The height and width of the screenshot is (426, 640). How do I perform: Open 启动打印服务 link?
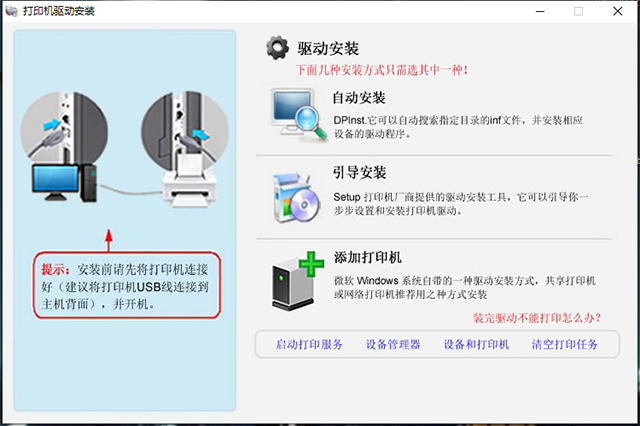(309, 344)
